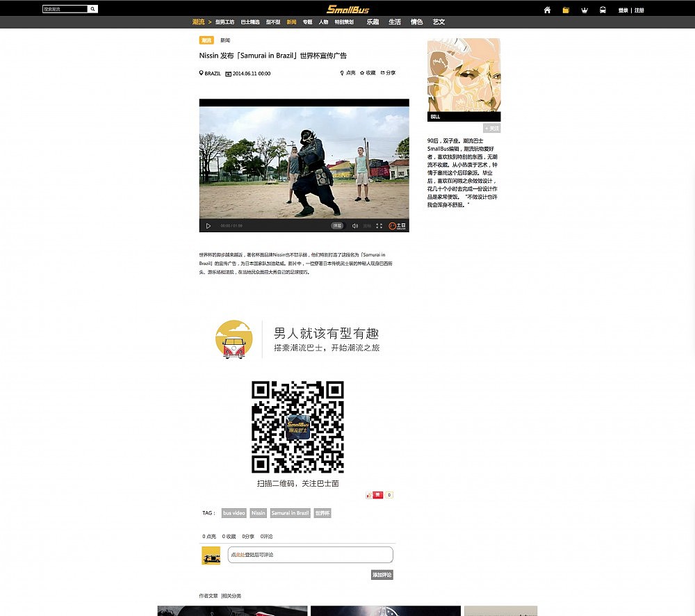Mute the video with the speaker icon
Viewport: 695px width, 616px height.
354,226
